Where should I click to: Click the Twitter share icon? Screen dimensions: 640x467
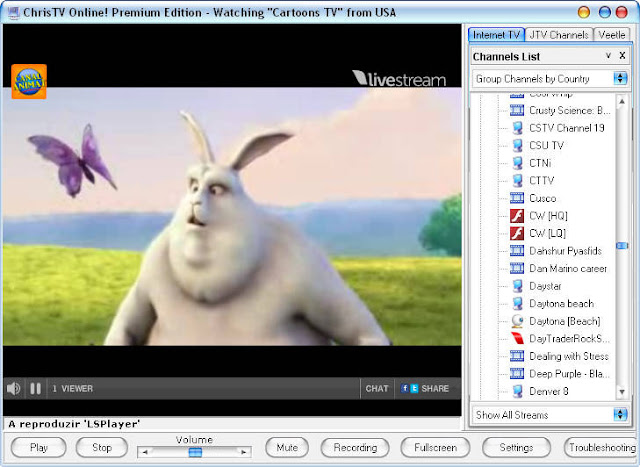(x=414, y=388)
